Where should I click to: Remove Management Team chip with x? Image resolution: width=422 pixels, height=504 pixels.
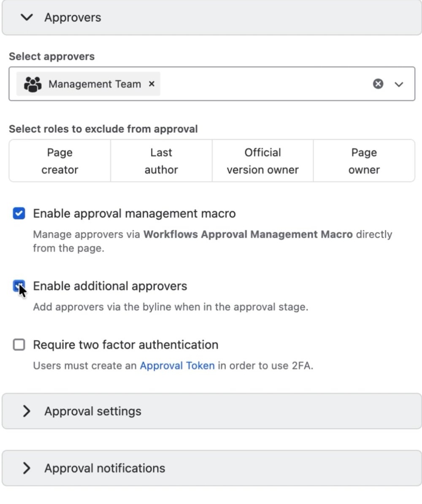(151, 84)
